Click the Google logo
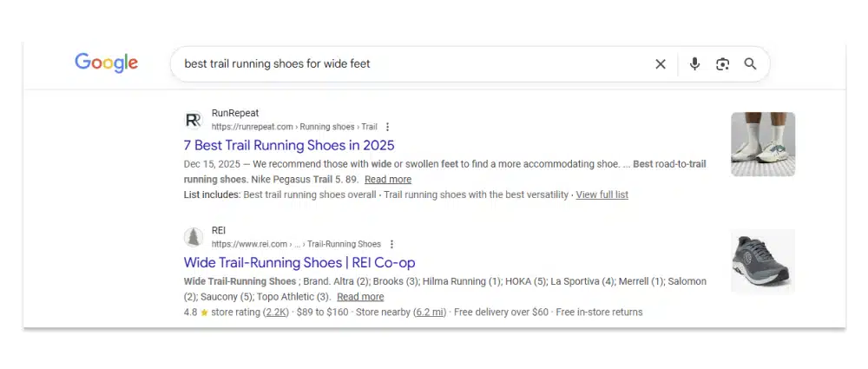The height and width of the screenshot is (369, 868). click(106, 63)
